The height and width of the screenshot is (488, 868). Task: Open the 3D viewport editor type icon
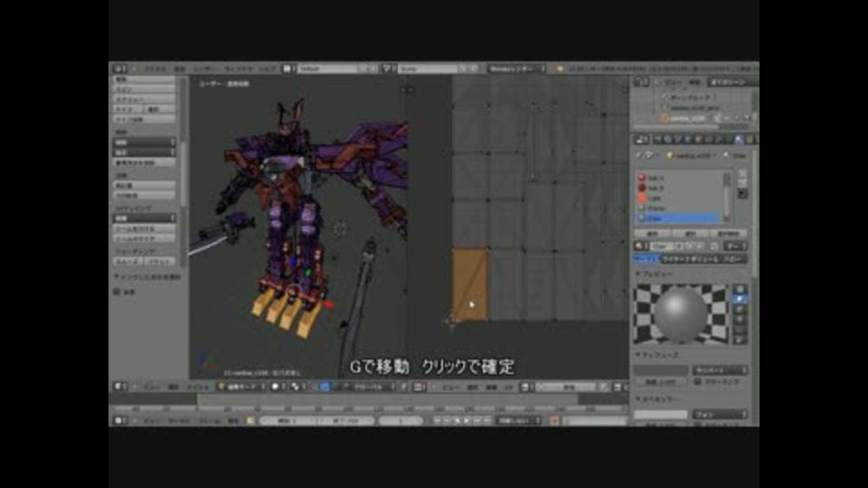coord(119,387)
